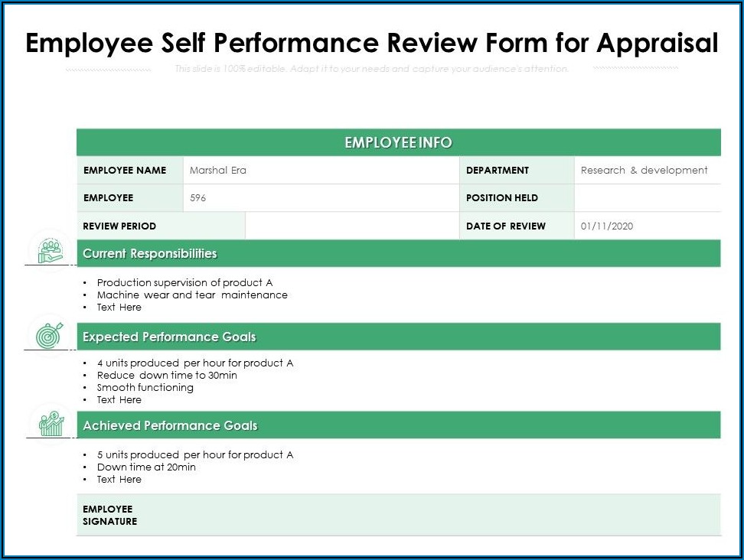Click the Achieved Performance Goals header bar

click(398, 425)
